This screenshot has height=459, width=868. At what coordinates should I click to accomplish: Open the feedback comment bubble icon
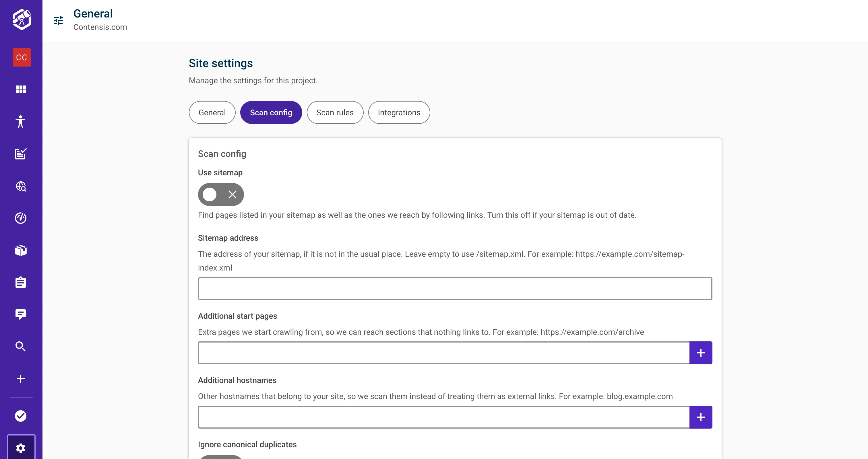click(x=21, y=314)
